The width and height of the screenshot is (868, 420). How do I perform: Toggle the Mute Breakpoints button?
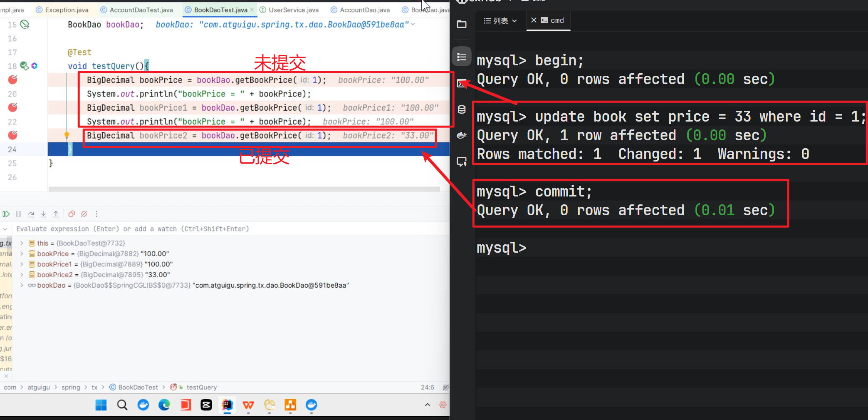click(84, 214)
